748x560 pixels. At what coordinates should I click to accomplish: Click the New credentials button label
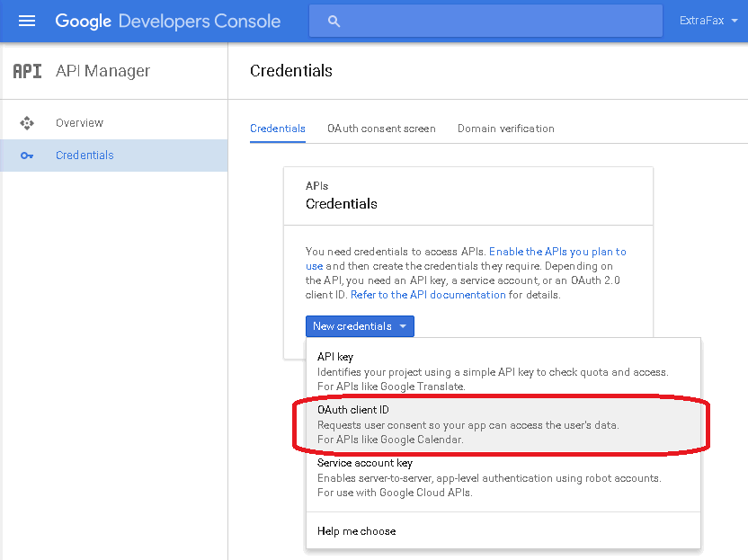pyautogui.click(x=352, y=326)
